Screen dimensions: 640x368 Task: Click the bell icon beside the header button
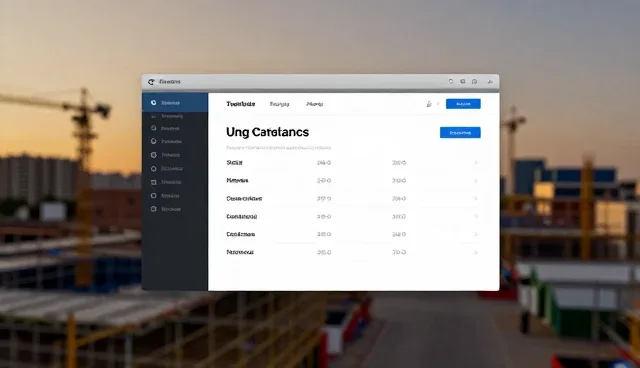(x=429, y=104)
